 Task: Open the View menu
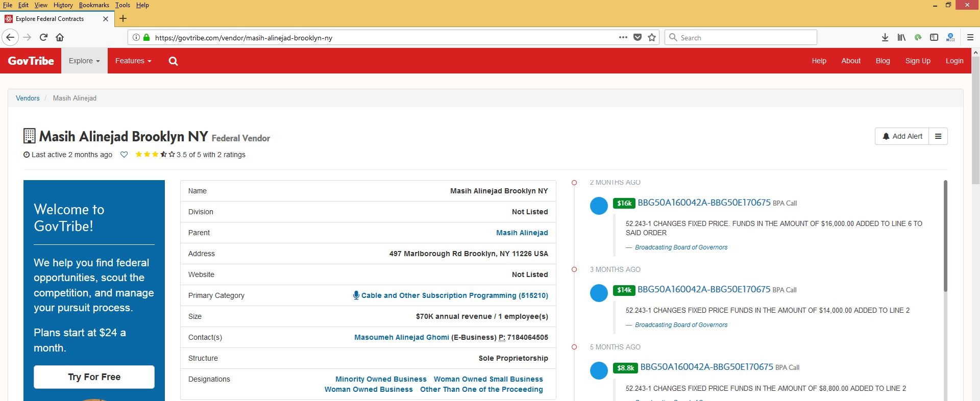[x=41, y=5]
